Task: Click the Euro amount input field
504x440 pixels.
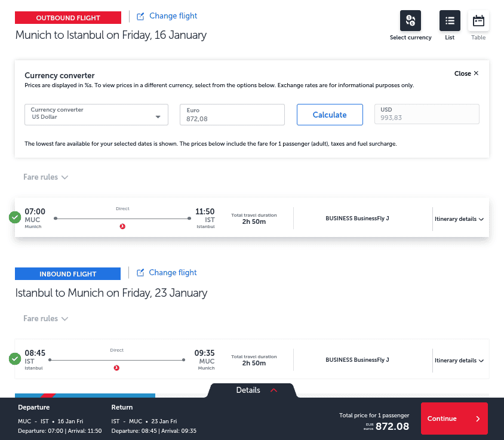Action: 232,115
